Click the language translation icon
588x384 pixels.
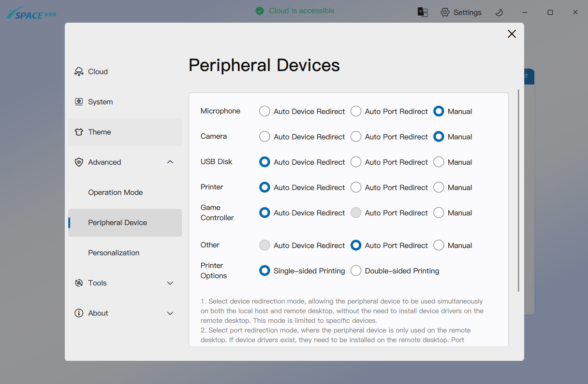[x=423, y=12]
